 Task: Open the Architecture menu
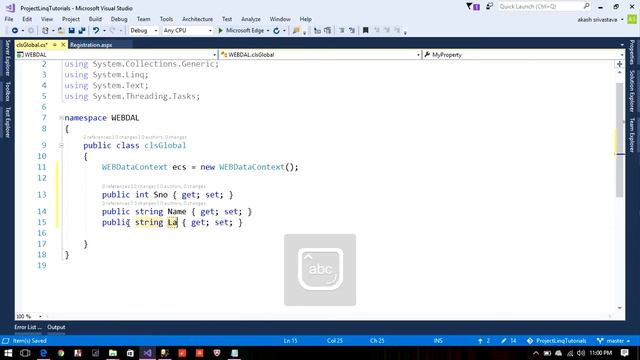tap(197, 19)
